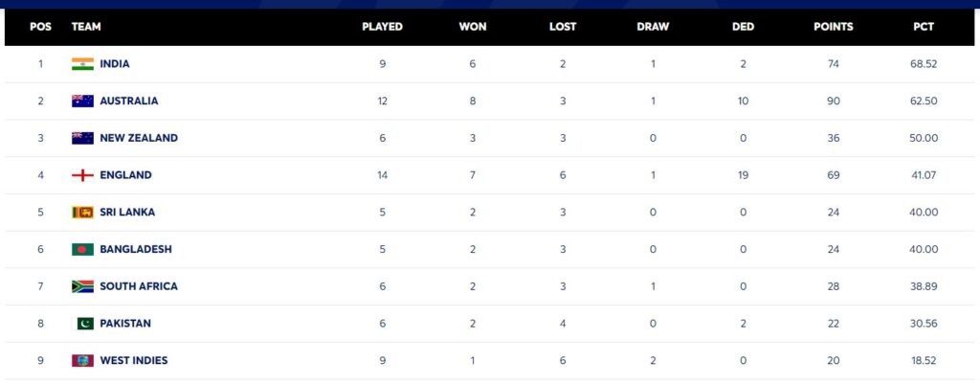Click the Bangladesh flag icon

(x=82, y=249)
